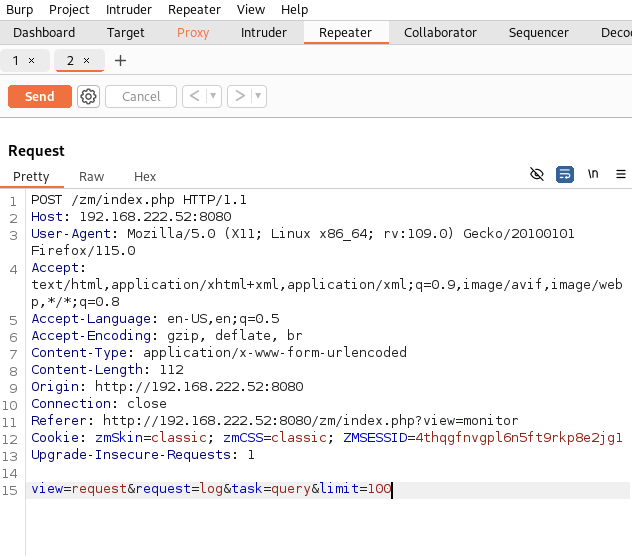Open the editor hamburger options menu
This screenshot has height=556, width=632.
pos(620,174)
